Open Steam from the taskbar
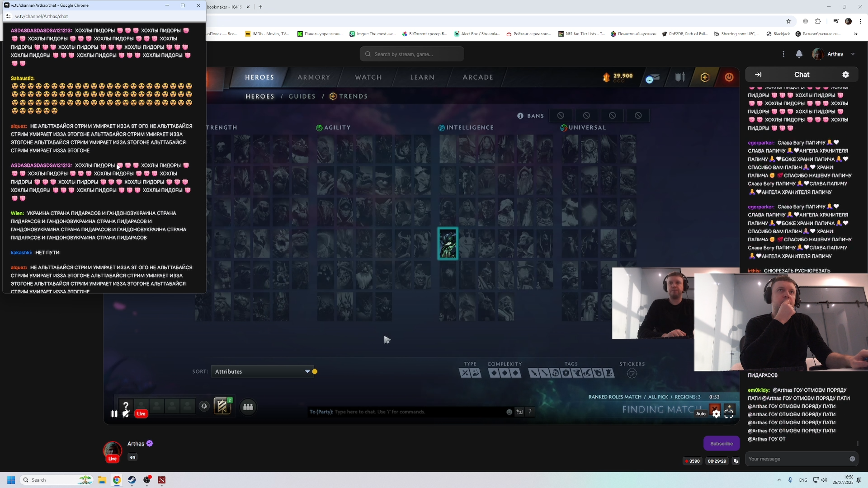Image resolution: width=868 pixels, height=488 pixels. click(132, 480)
